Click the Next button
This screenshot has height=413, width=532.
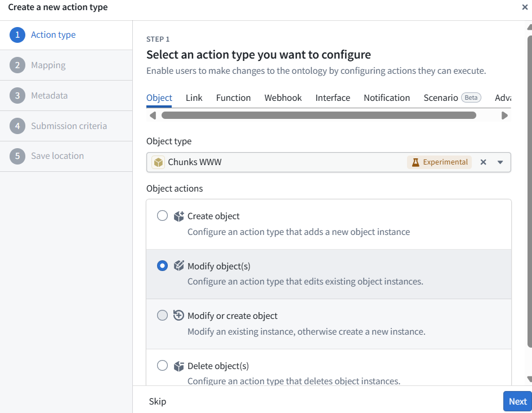(517, 402)
